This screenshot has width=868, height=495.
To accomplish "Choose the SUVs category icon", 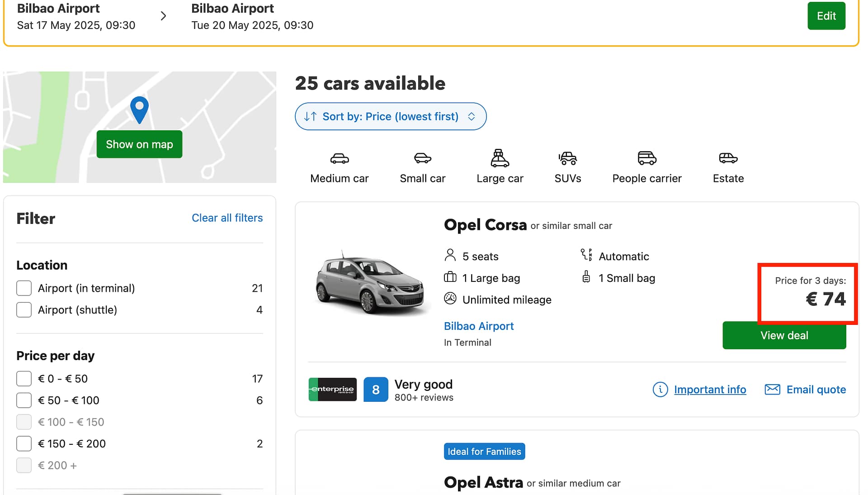I will point(567,159).
